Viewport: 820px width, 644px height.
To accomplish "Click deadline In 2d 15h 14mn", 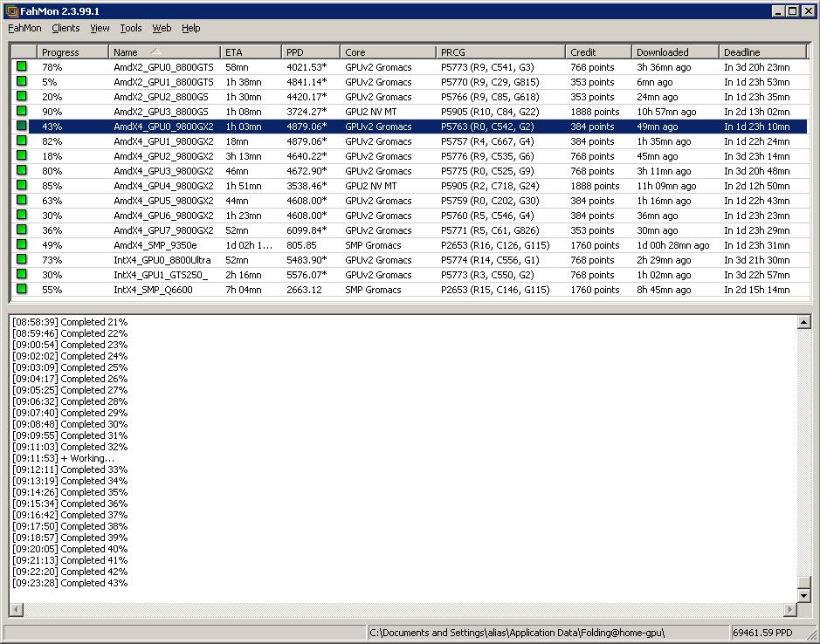I will pyautogui.click(x=757, y=290).
